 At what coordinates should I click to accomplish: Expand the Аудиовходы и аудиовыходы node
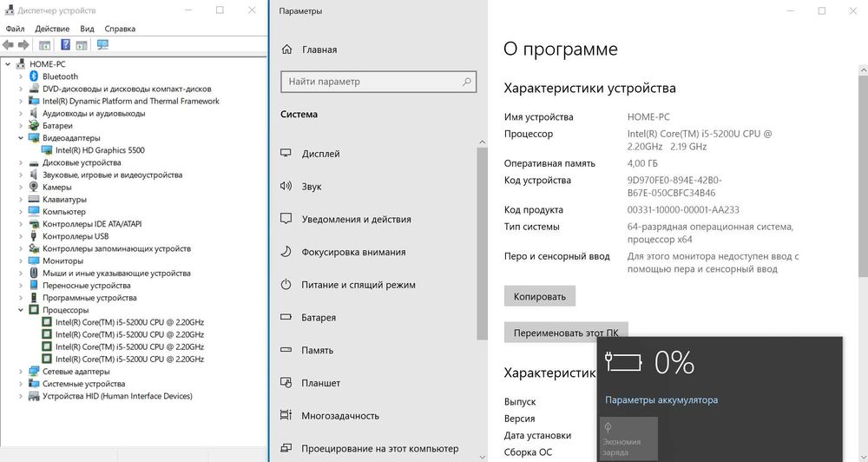pyautogui.click(x=21, y=114)
